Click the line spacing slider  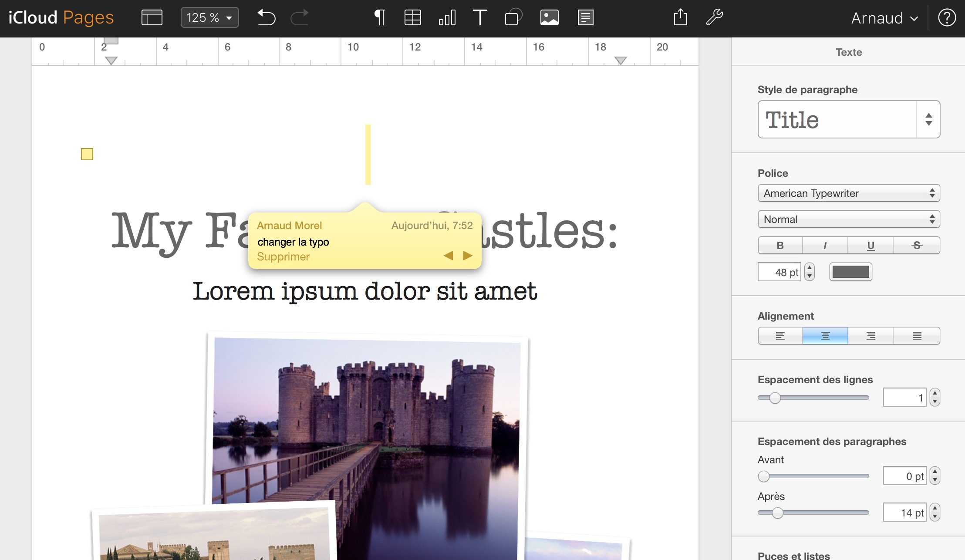[x=813, y=398]
